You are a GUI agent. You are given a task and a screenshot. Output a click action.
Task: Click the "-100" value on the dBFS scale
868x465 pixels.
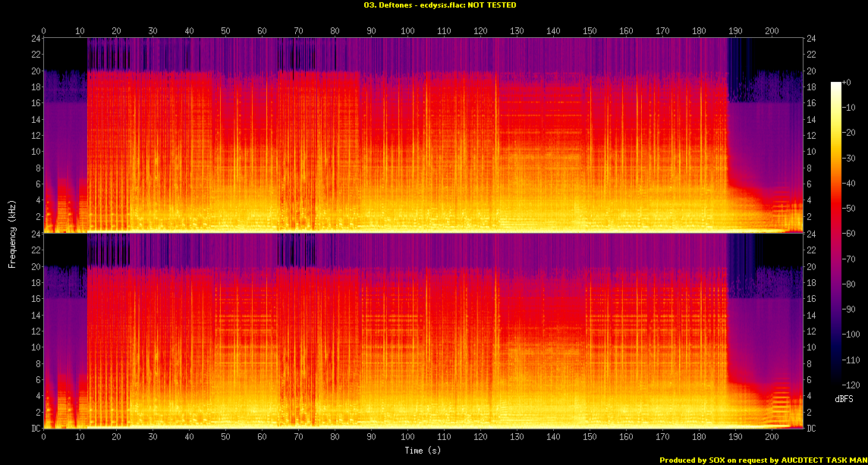pyautogui.click(x=851, y=334)
